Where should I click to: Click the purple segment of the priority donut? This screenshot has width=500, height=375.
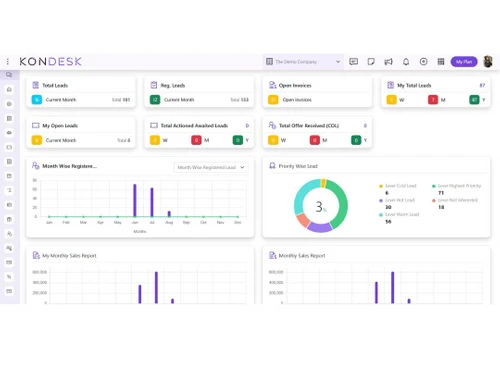(319, 227)
